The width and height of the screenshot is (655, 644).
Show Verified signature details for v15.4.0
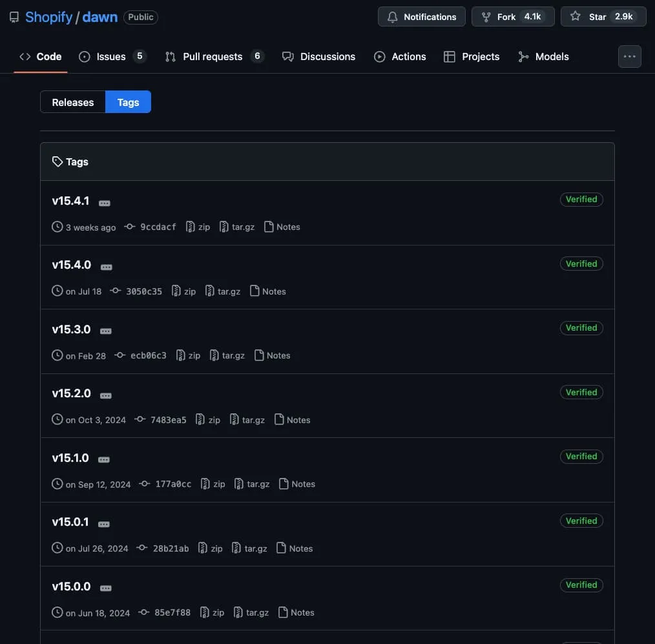click(x=581, y=264)
